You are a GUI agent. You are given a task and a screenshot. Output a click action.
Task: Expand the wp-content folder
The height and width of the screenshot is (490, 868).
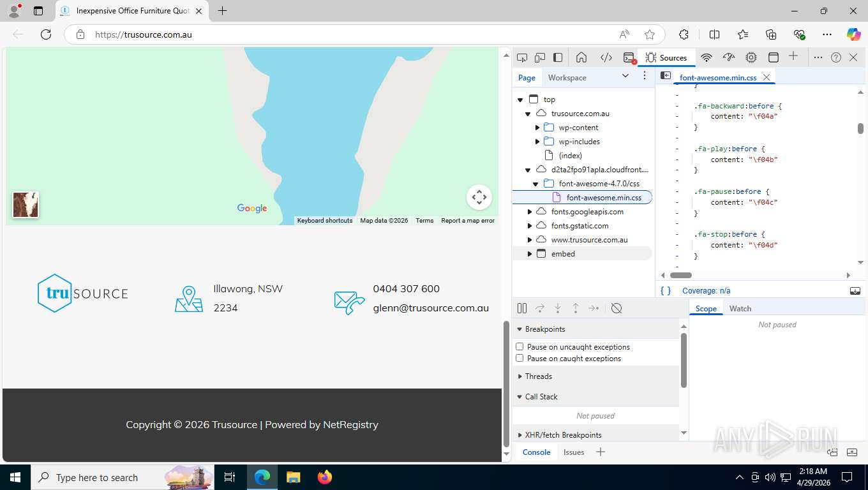click(x=537, y=128)
